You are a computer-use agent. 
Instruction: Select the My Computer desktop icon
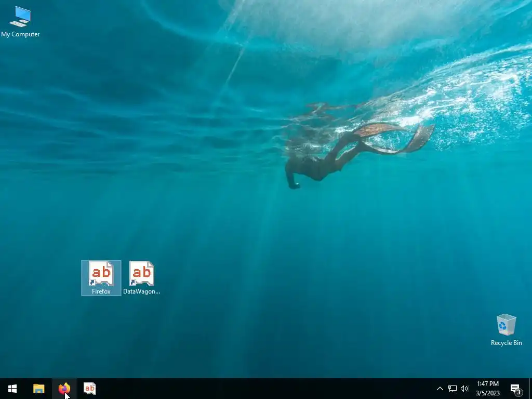pyautogui.click(x=20, y=22)
